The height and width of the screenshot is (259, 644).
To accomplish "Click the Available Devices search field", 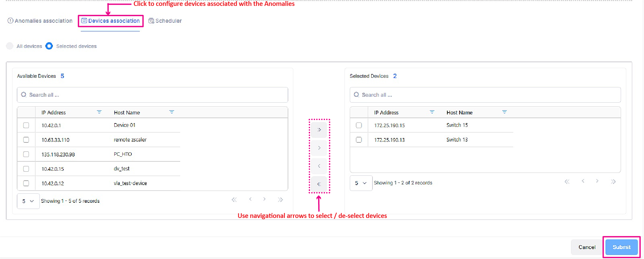I will tap(152, 95).
